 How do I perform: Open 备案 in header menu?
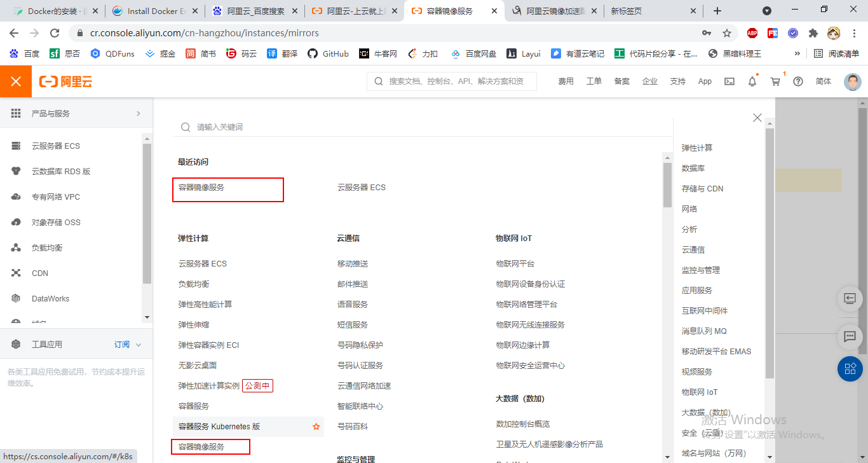click(622, 81)
